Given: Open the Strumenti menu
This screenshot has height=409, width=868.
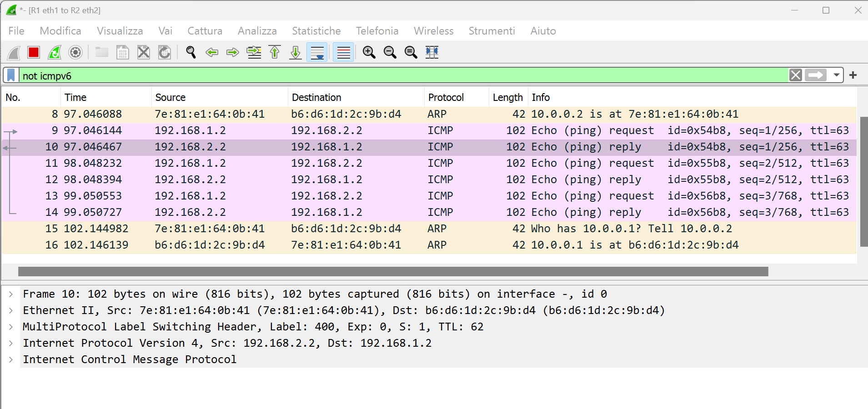Looking at the screenshot, I should point(492,31).
